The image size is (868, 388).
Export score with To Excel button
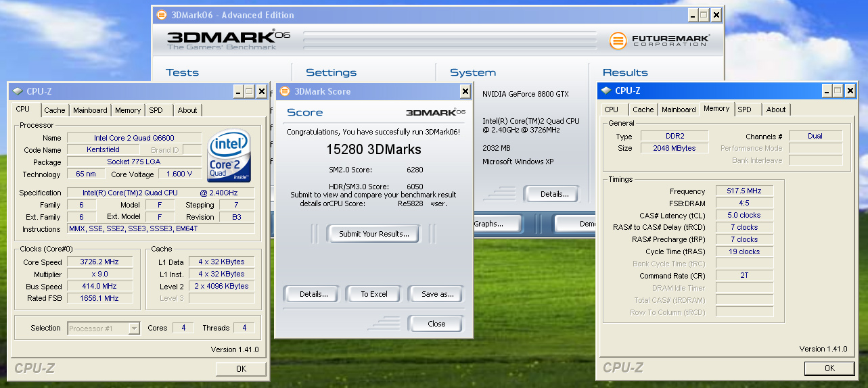tap(374, 294)
